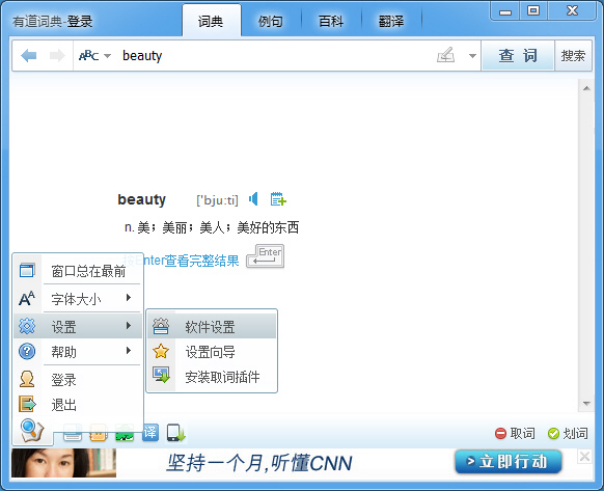Click the main menu icon at bottom-left
This screenshot has height=491, width=604.
[31, 431]
